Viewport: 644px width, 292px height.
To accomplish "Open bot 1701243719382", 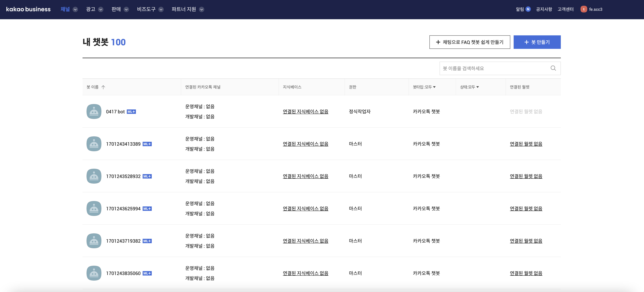I will click(x=123, y=241).
